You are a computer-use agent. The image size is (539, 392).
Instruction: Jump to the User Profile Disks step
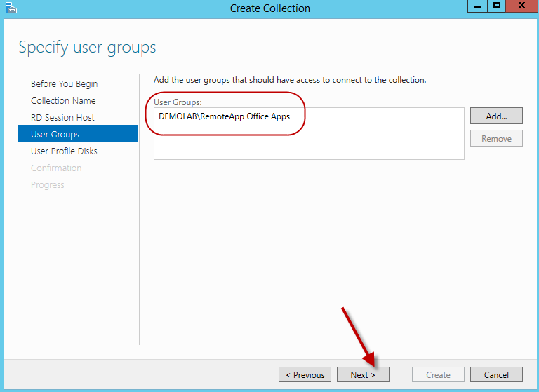coord(64,151)
